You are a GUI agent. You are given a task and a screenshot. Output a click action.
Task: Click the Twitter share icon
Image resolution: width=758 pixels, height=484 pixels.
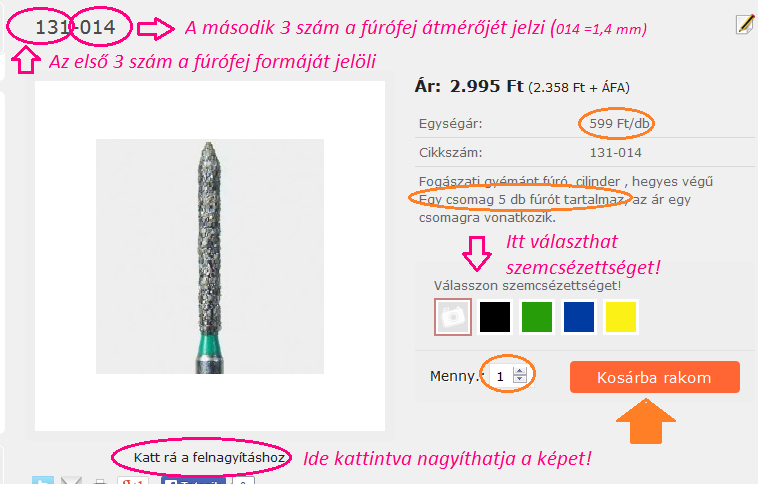[x=43, y=480]
